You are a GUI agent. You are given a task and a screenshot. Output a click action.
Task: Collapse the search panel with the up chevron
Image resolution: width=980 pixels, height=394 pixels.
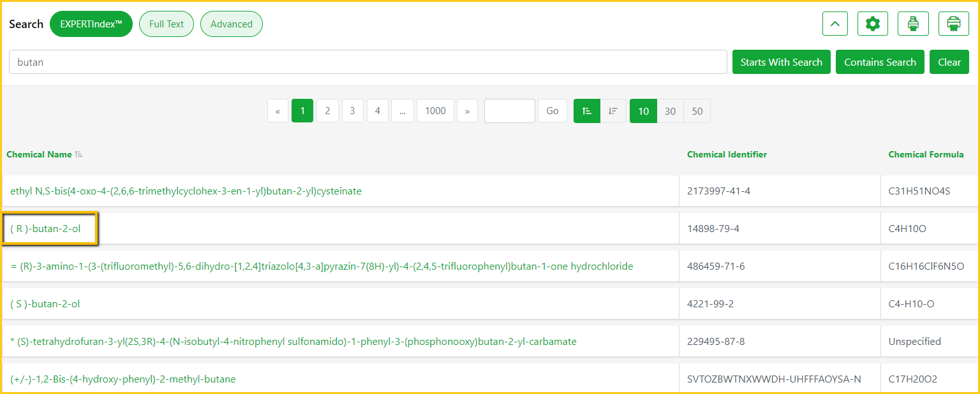click(835, 24)
